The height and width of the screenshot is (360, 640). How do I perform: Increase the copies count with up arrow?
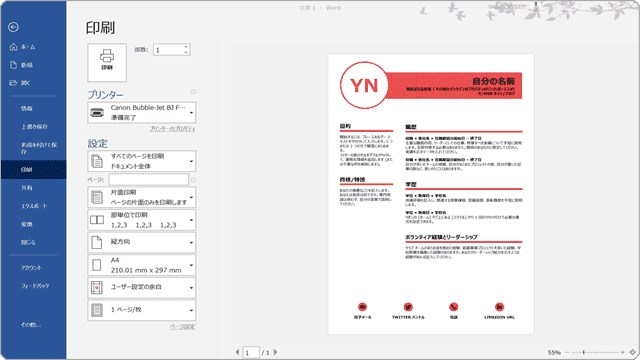point(186,47)
